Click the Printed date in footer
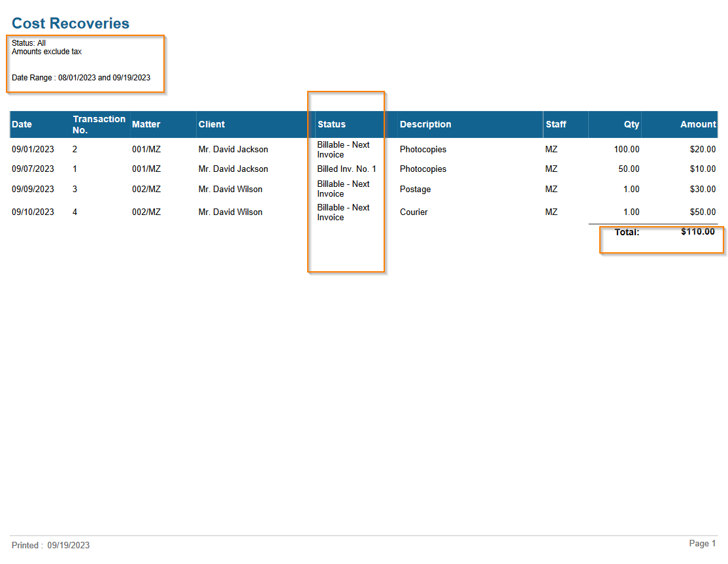This screenshot has height=564, width=728. pyautogui.click(x=50, y=546)
